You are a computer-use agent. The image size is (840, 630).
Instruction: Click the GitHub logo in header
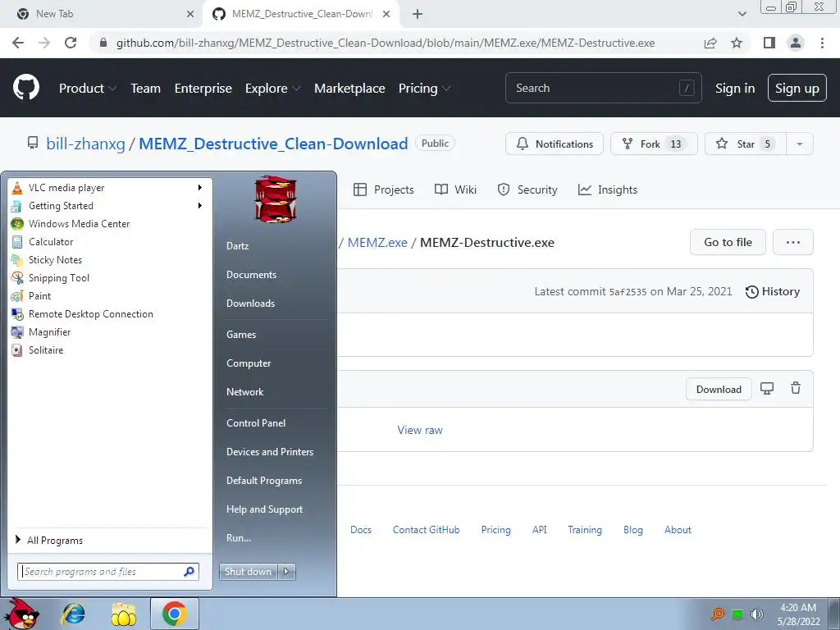click(x=26, y=88)
